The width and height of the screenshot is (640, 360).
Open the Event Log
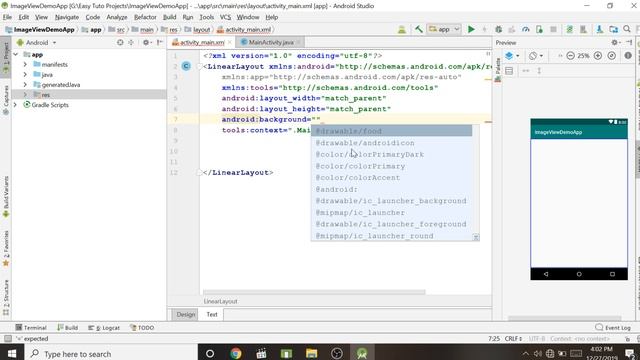click(x=613, y=327)
